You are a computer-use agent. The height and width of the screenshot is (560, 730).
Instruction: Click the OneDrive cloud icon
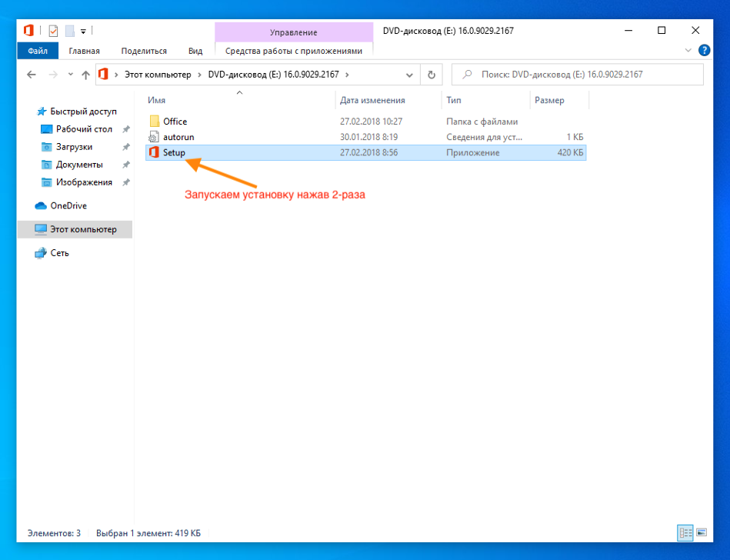pos(41,205)
